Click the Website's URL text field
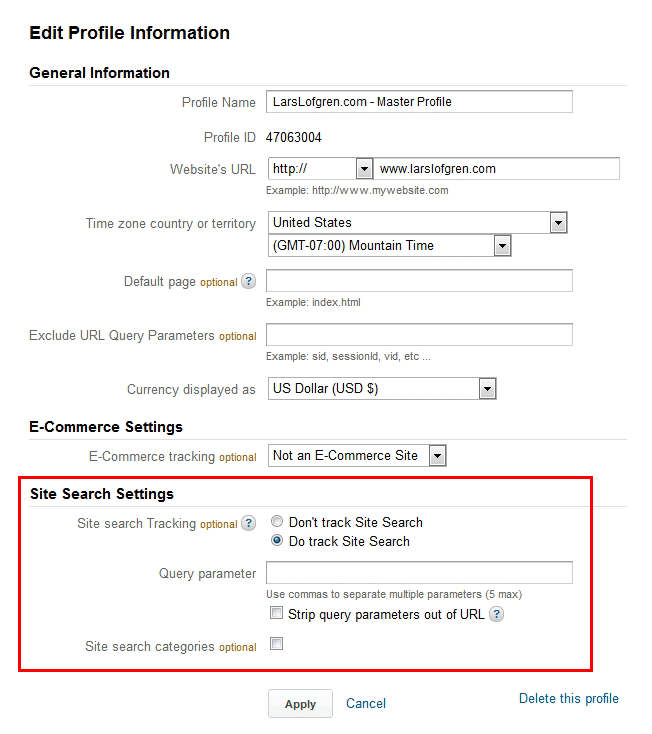The height and width of the screenshot is (734, 652). [497, 168]
